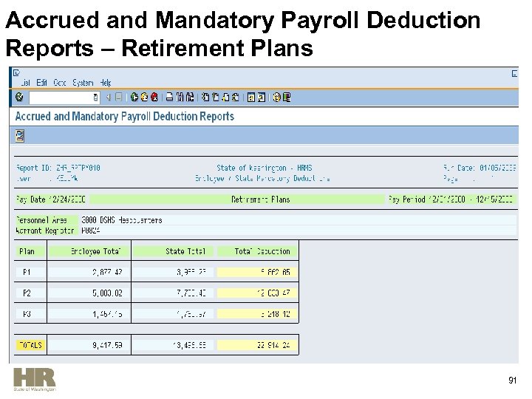Click the green Enter checkmark icon
Screen dimensions: 532x399
(19, 98)
